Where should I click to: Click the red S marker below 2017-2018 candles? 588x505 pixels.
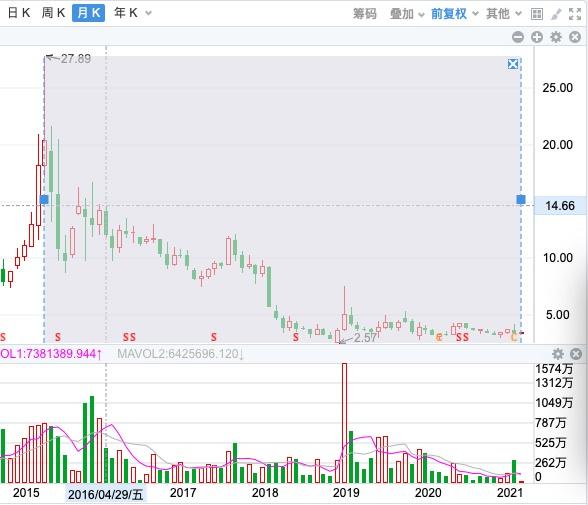[214, 337]
